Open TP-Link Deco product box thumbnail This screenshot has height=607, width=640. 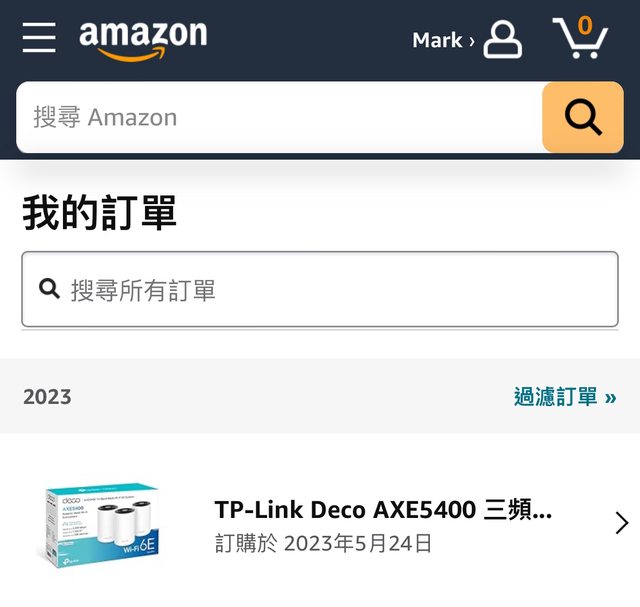pos(101,525)
